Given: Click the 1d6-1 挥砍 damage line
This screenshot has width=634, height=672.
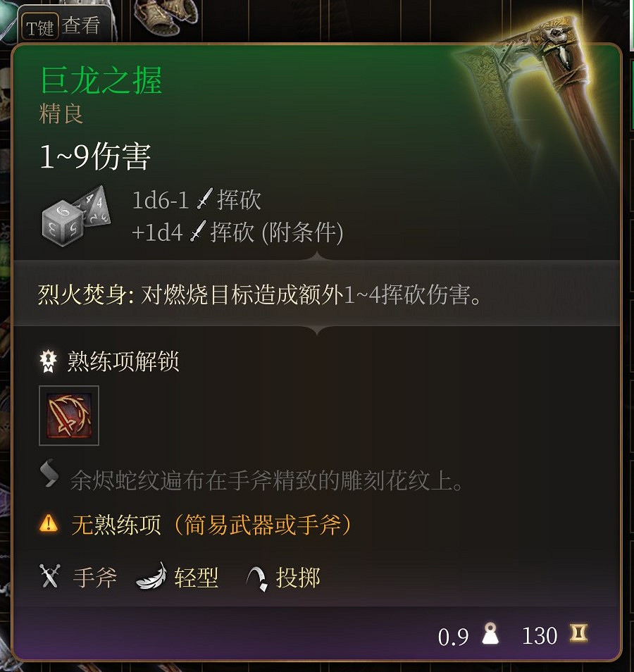Looking at the screenshot, I should point(197,200).
